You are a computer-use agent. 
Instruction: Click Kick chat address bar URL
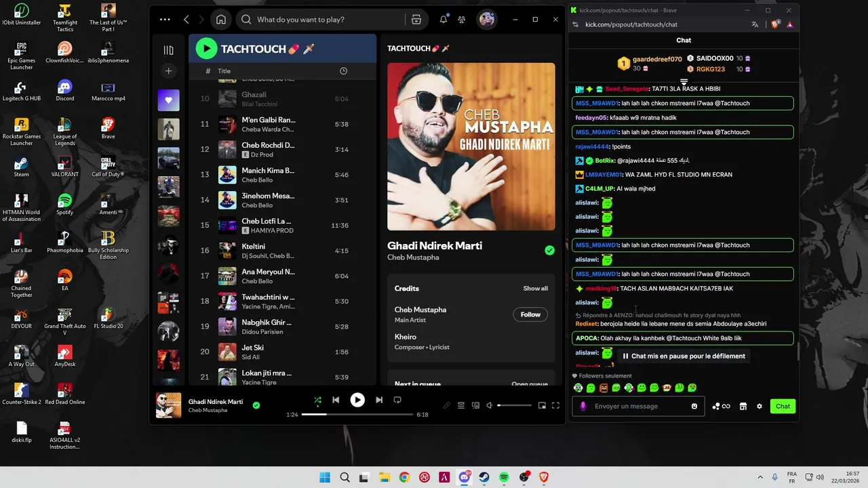[x=631, y=24]
